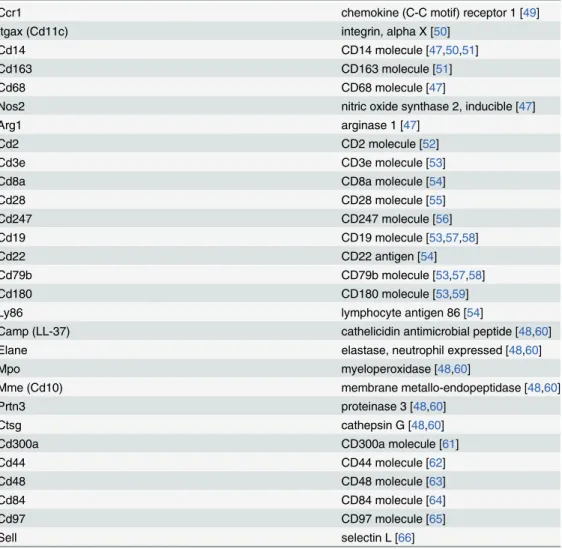Select the 'Elane' gene symbol cell
This screenshot has width=562, height=549.
click(14, 350)
